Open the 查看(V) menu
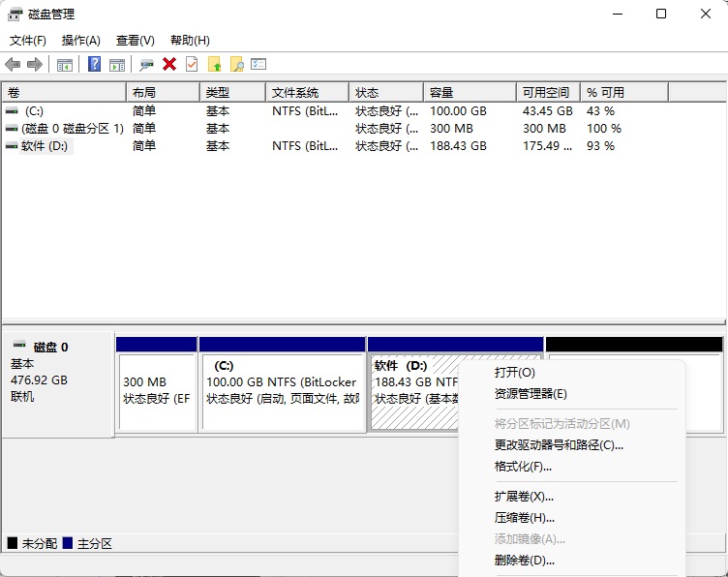 point(136,41)
